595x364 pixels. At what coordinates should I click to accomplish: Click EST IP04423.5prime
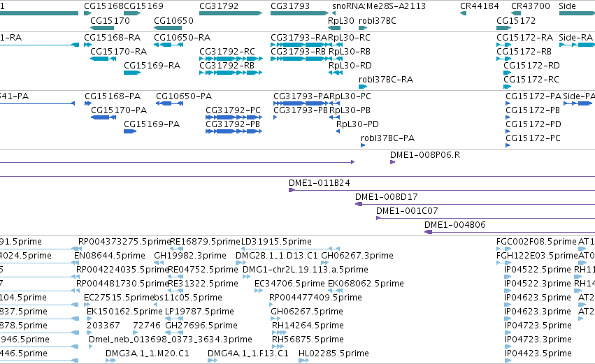[x=538, y=354]
